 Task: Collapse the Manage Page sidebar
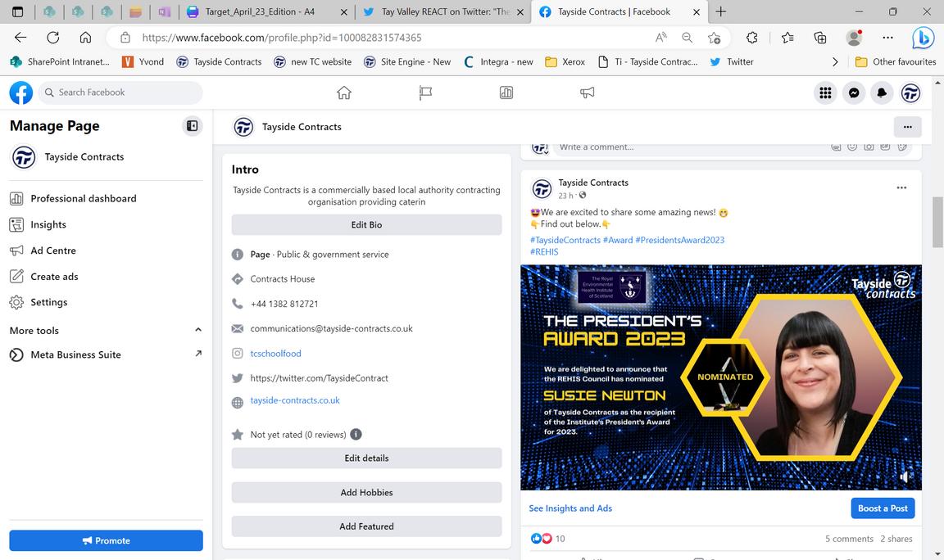pyautogui.click(x=192, y=126)
